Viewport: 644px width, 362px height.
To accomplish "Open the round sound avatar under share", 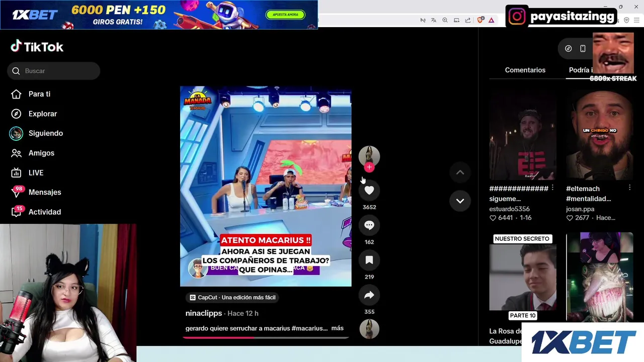I will pyautogui.click(x=369, y=329).
